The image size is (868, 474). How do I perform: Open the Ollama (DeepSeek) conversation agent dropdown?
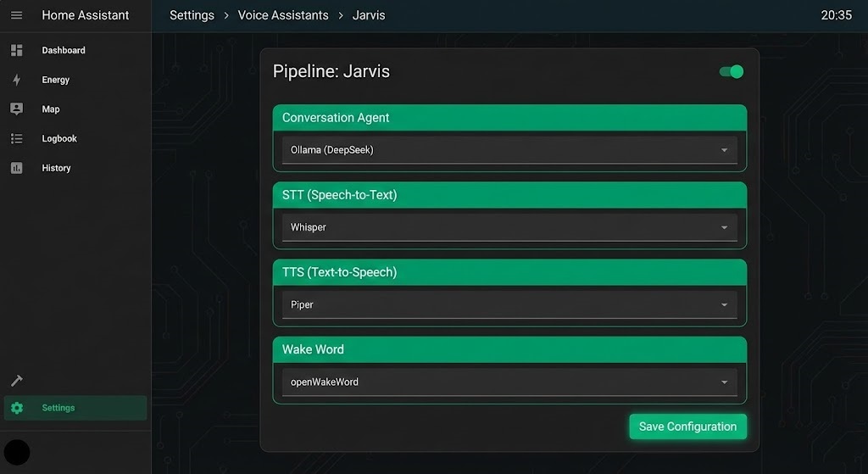[509, 150]
